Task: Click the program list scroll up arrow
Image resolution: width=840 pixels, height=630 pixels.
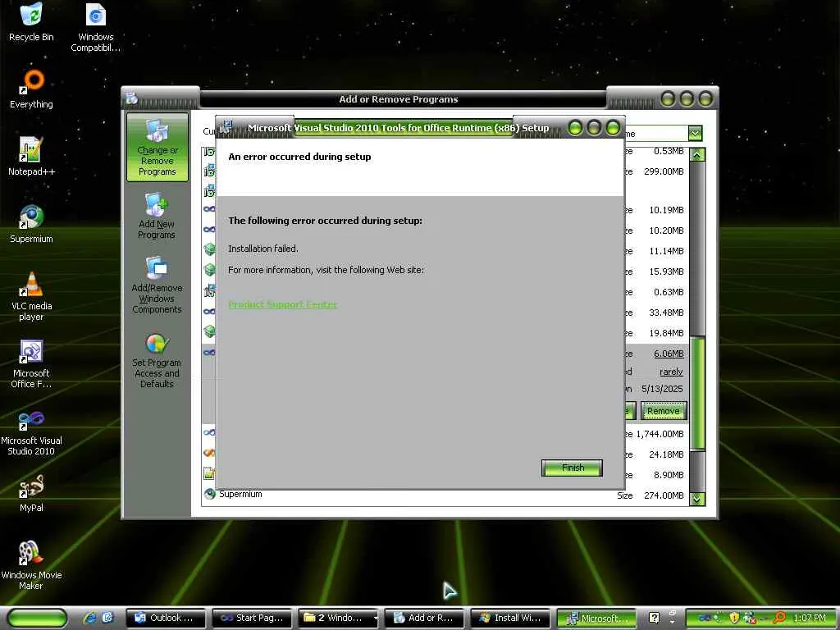Action: (697, 155)
